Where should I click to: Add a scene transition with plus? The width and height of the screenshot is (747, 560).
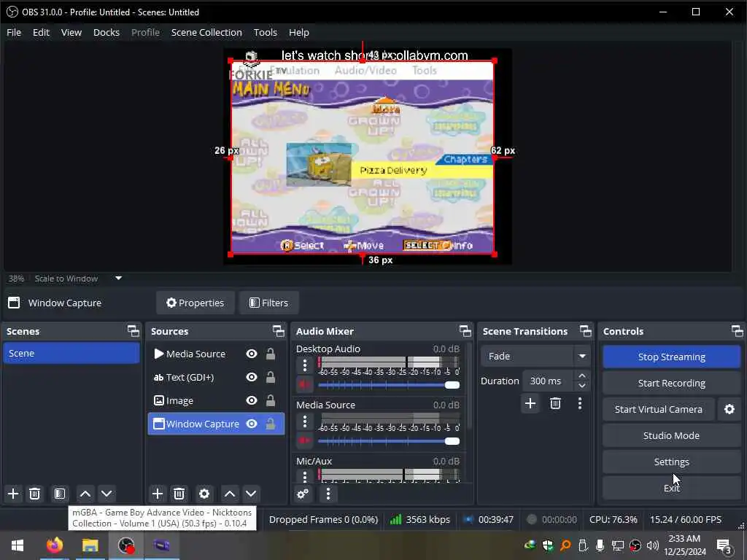pos(530,404)
